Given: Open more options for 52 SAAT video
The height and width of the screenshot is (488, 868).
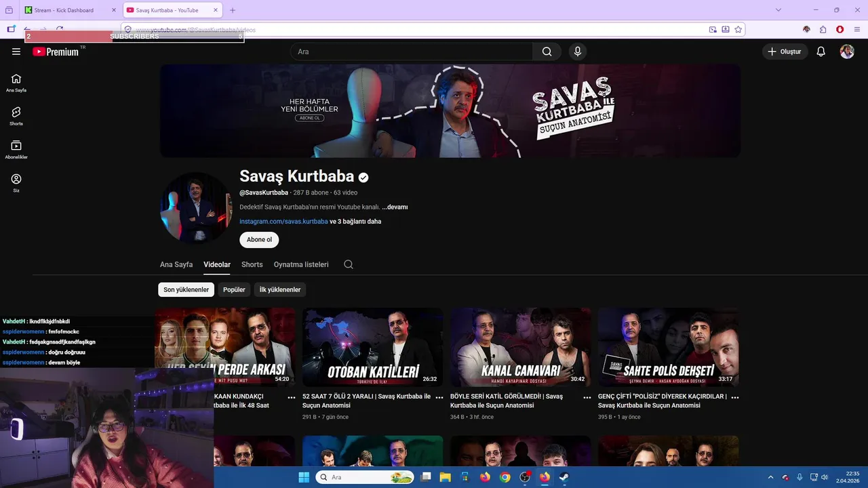Looking at the screenshot, I should click(x=439, y=397).
